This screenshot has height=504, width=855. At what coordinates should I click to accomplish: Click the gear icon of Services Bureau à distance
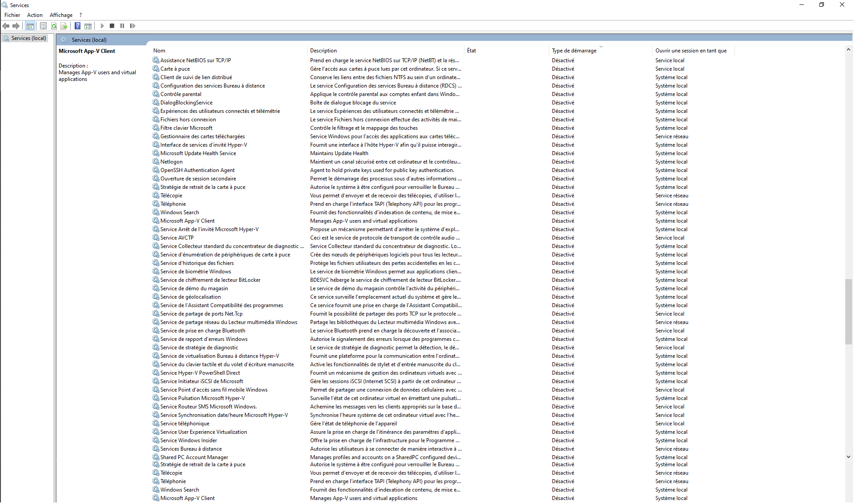[156, 449]
